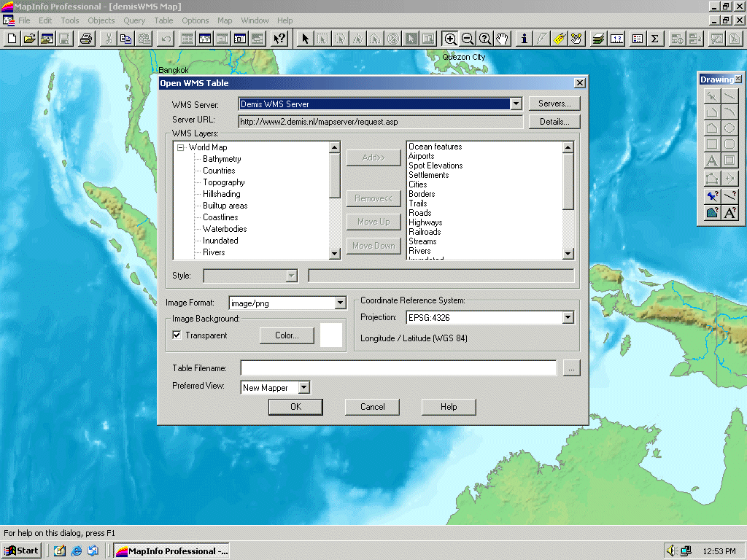
Task: Click the Text Style icon in Drawing
Action: pos(729,212)
